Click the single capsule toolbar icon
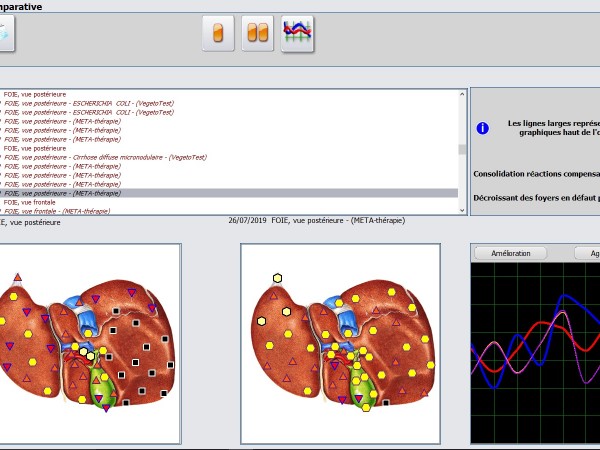600x450 pixels. coord(218,33)
